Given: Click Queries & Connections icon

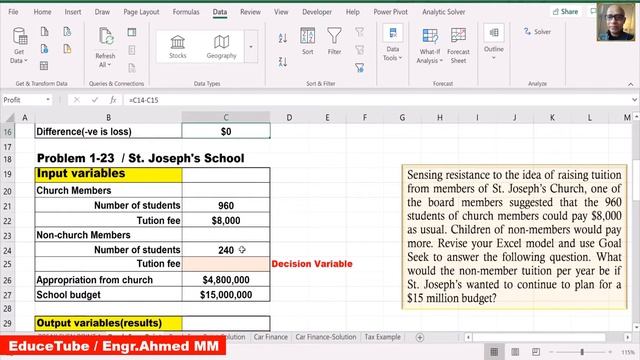Looking at the screenshot, I should pos(132,32).
